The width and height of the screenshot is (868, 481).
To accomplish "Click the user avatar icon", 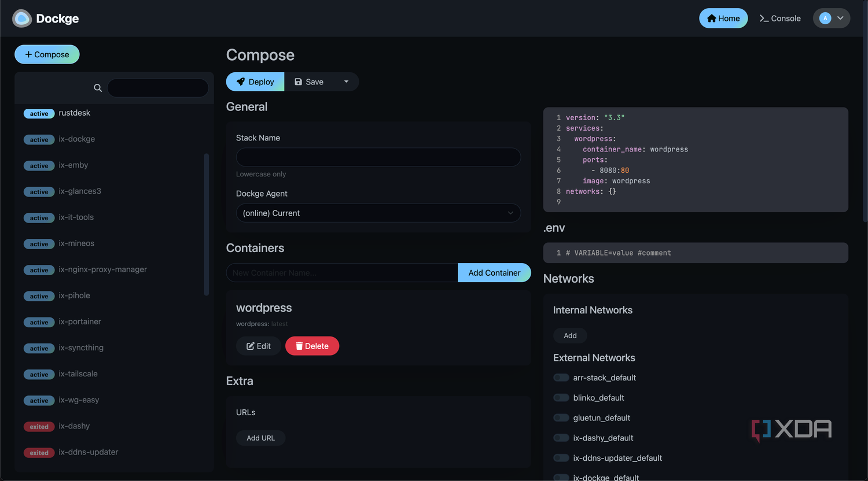I will [825, 18].
